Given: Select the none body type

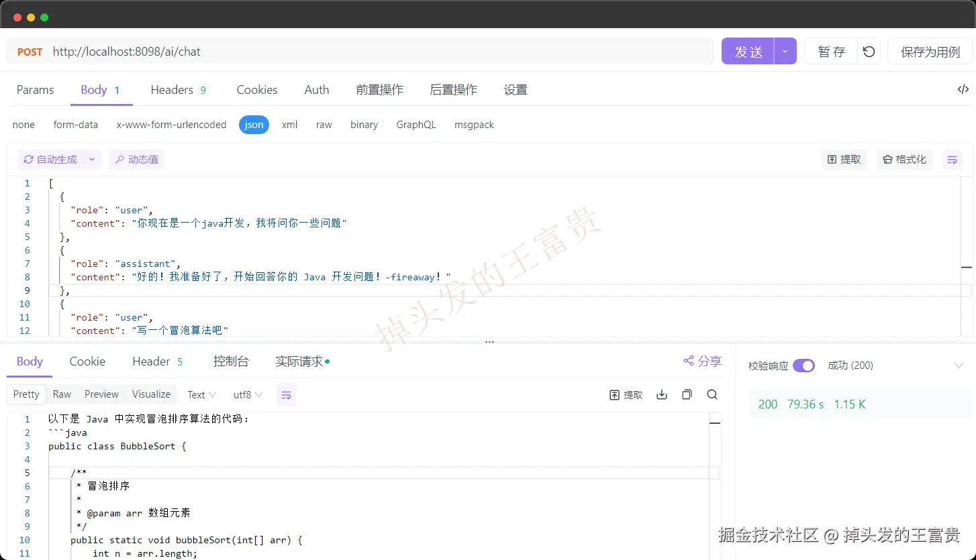Looking at the screenshot, I should [23, 125].
